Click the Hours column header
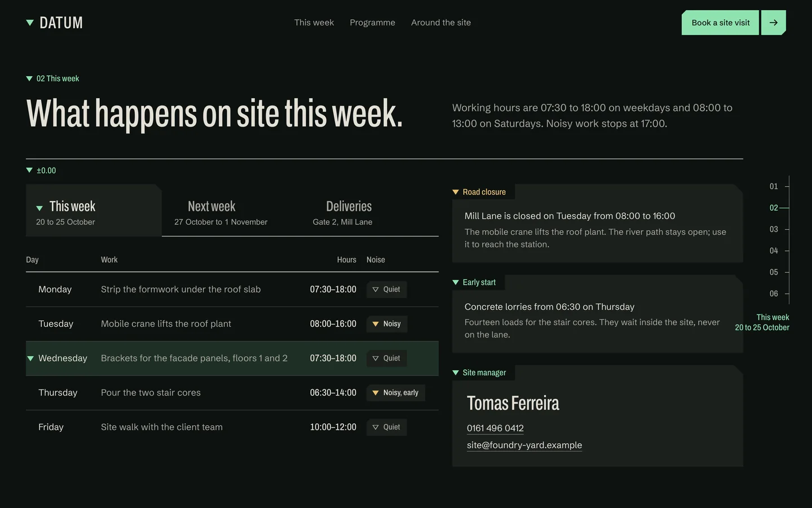Screen dimensions: 812x508 click(347, 260)
